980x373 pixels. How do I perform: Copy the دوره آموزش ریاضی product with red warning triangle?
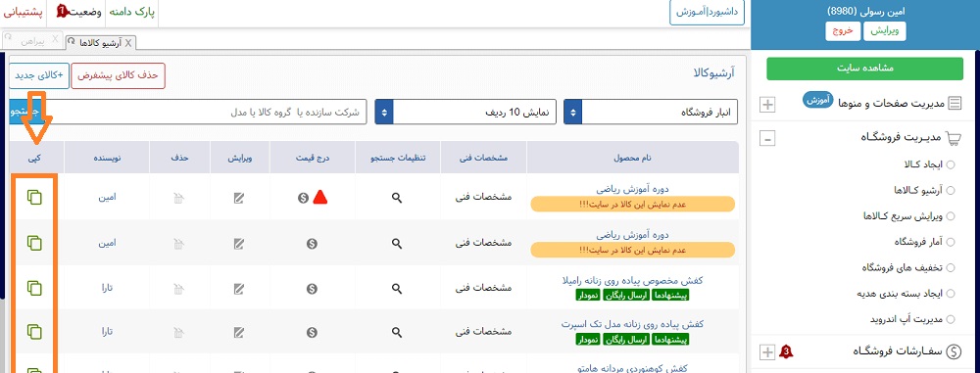(35, 197)
